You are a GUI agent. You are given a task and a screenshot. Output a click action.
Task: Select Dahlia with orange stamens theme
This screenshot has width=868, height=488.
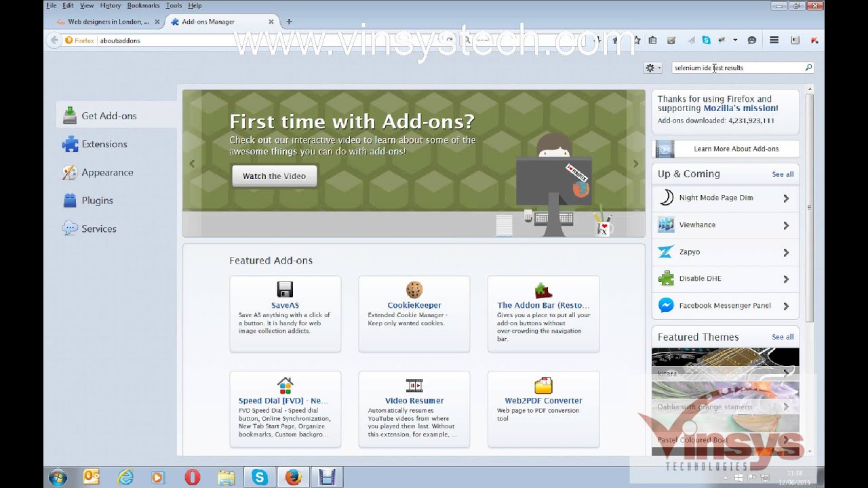(726, 398)
